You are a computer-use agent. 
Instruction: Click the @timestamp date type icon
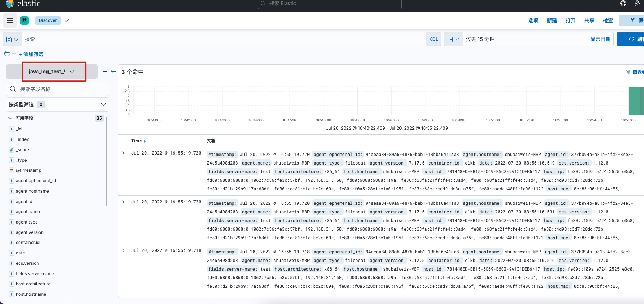click(x=12, y=170)
